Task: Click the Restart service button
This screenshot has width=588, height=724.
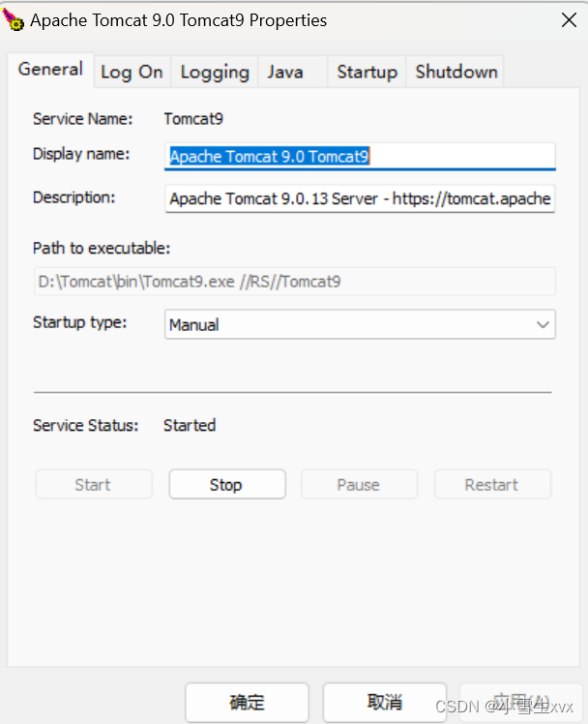Action: 492,484
